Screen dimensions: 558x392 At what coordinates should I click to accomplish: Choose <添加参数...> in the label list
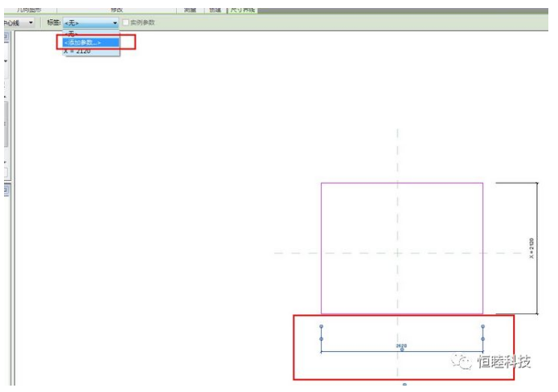click(x=91, y=43)
